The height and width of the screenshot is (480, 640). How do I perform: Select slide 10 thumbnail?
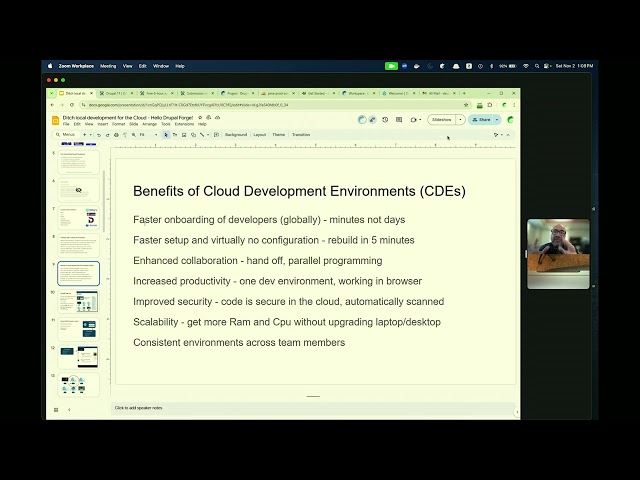78,301
